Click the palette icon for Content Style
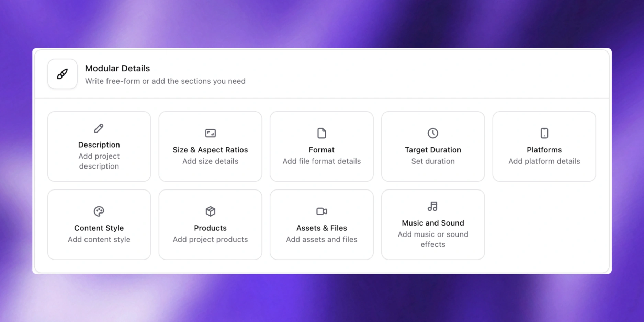 coord(99,211)
